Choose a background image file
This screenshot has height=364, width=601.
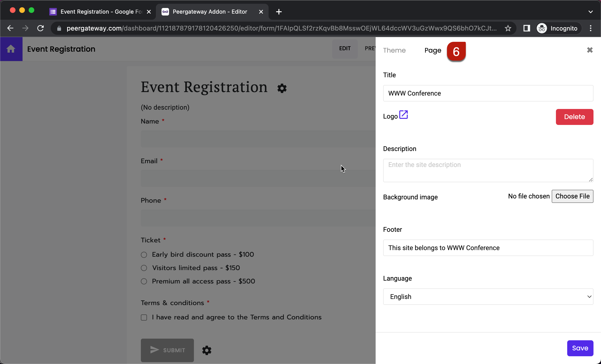[572, 196]
